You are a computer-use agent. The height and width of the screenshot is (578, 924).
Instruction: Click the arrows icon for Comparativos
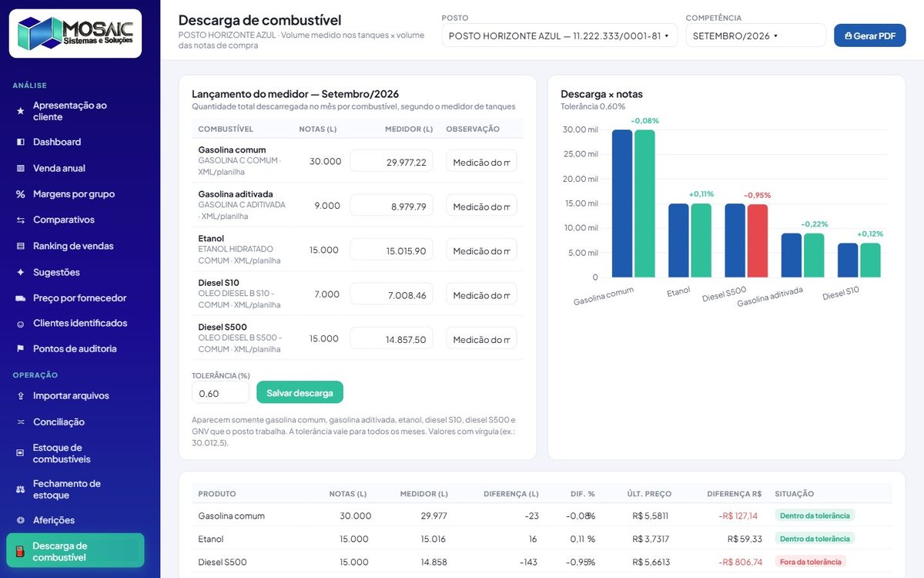click(x=21, y=220)
